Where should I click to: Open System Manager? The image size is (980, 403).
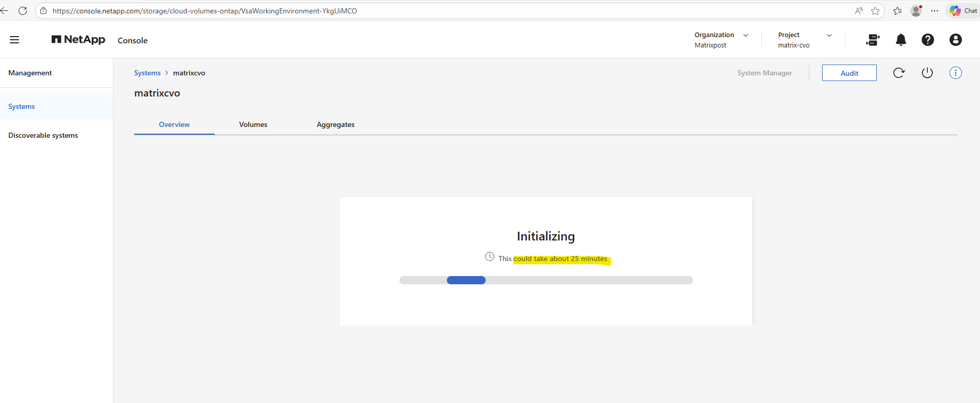point(765,73)
